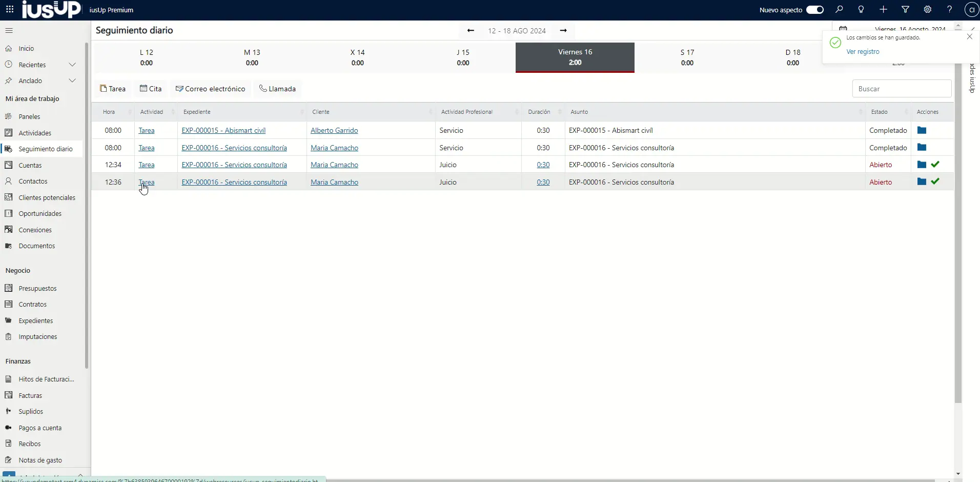Open the app launcher waffle icon

point(10,10)
